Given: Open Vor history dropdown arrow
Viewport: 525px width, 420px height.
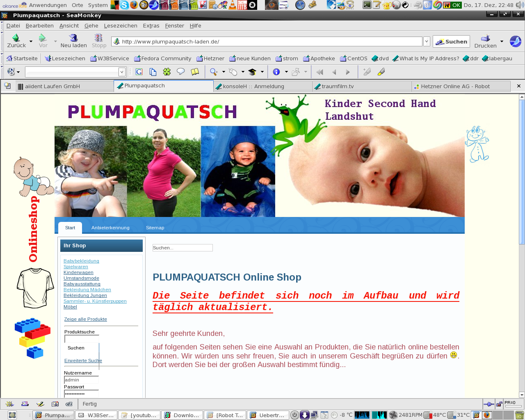Looking at the screenshot, I should (55, 41).
